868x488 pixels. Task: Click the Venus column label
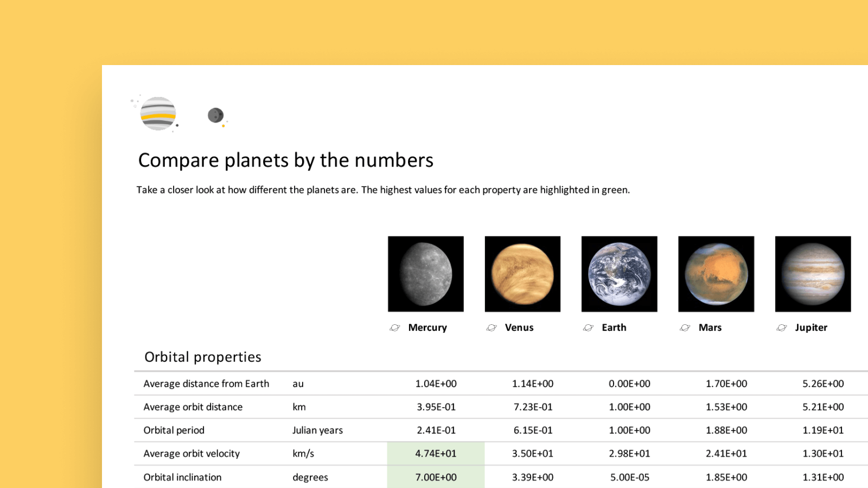[x=519, y=328]
